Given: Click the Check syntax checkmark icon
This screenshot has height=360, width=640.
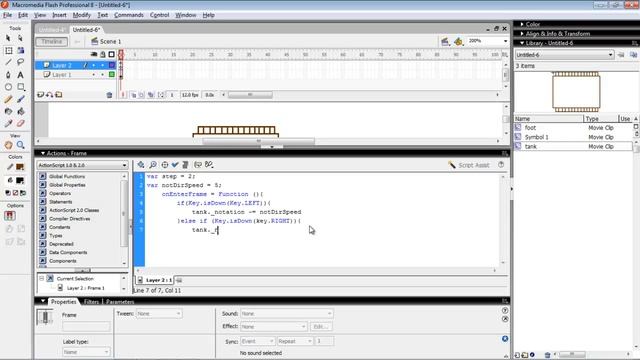Looking at the screenshot, I should point(175,164).
